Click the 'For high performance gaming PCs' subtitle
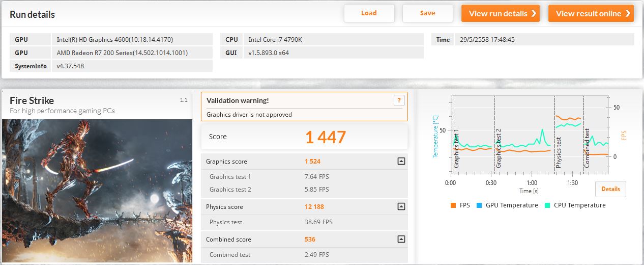Image resolution: width=644 pixels, height=265 pixels. tap(63, 111)
